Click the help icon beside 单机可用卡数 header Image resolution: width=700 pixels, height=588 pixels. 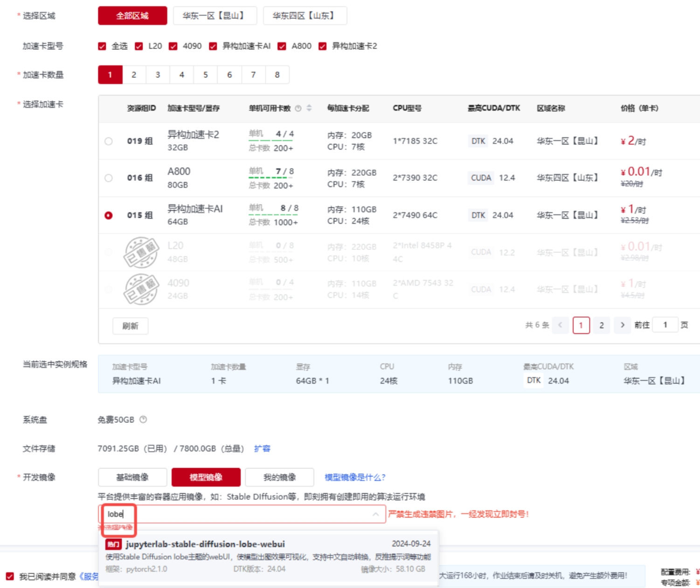pyautogui.click(x=298, y=108)
